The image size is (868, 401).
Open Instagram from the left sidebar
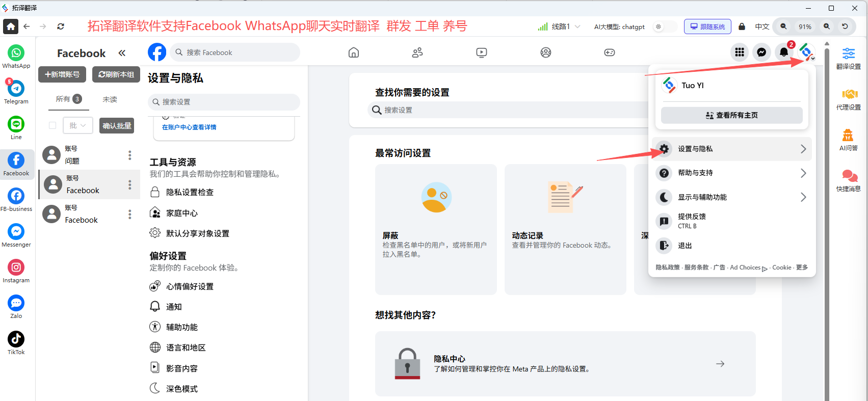pos(16,271)
